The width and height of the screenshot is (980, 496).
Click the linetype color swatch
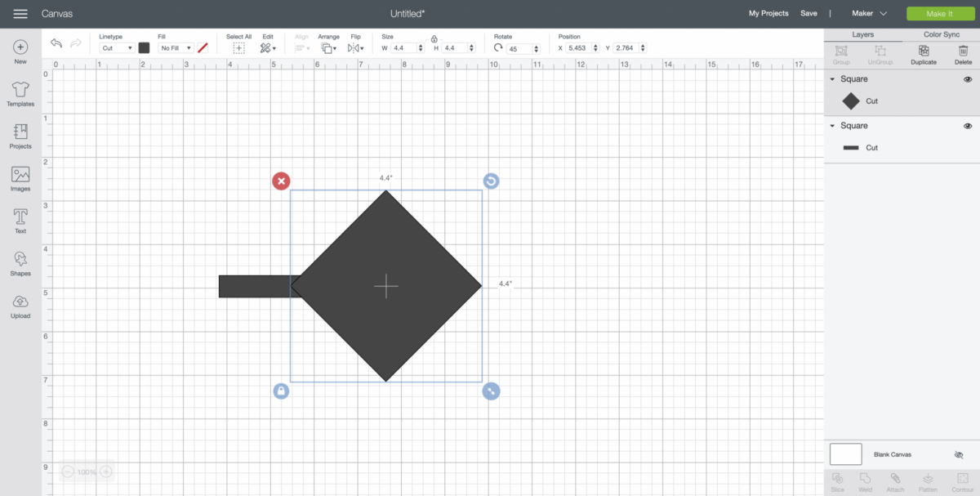[144, 48]
